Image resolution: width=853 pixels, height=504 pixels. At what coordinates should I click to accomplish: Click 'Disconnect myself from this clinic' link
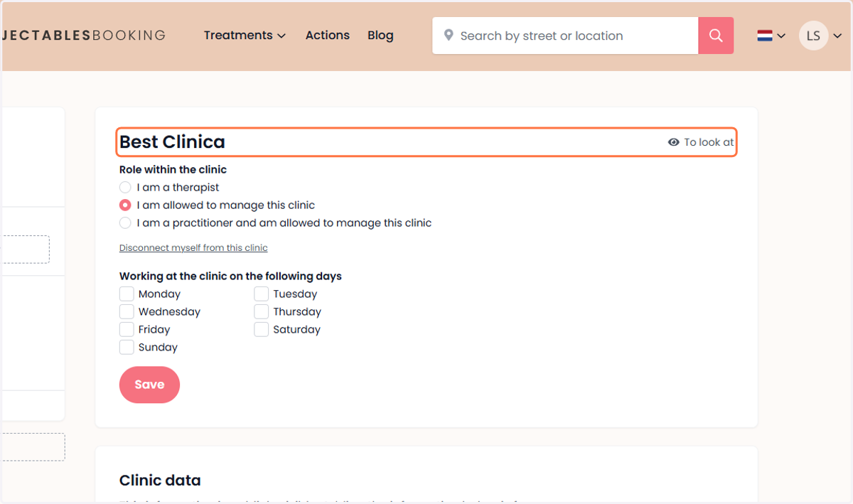(193, 248)
